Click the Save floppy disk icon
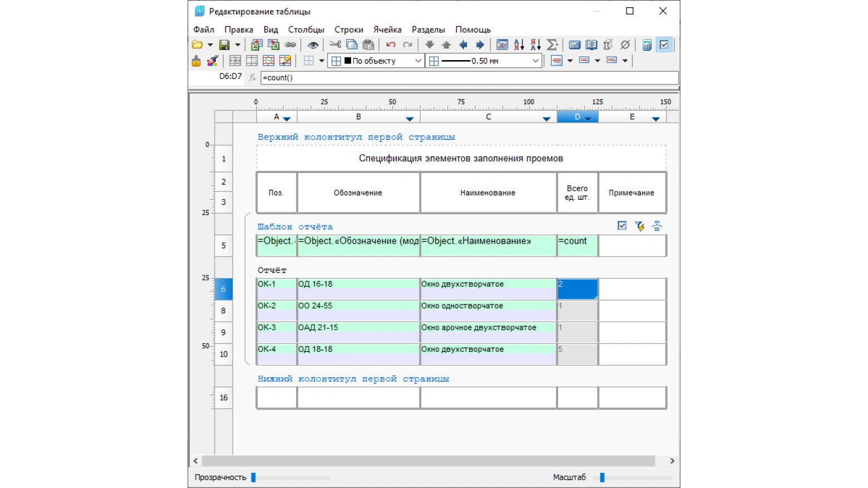The image size is (868, 488). click(224, 45)
